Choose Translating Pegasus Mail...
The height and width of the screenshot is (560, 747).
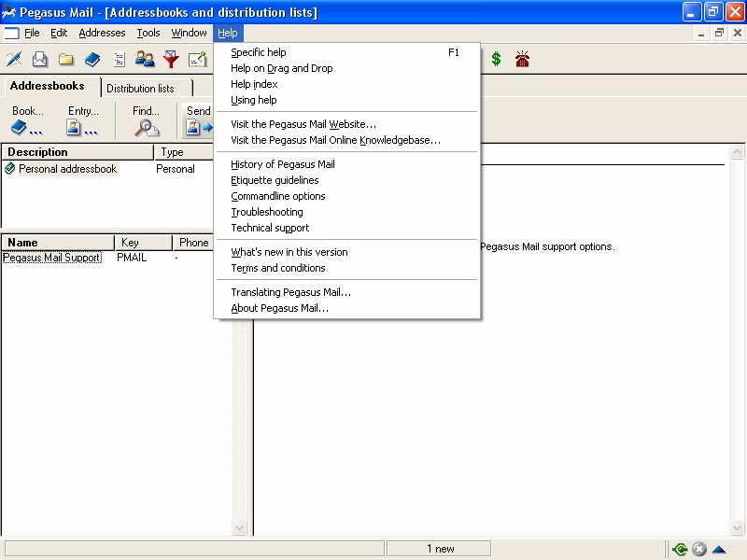pos(346,292)
